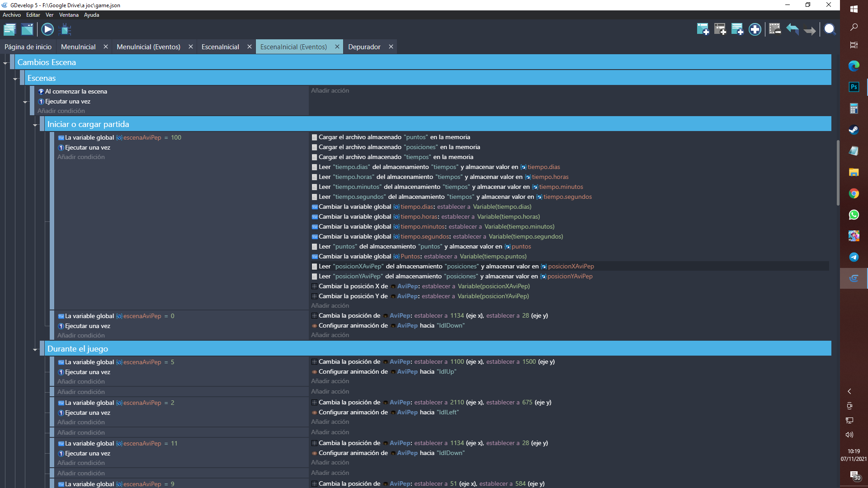Image resolution: width=868 pixels, height=488 pixels.
Task: Click the Preview play button
Action: [47, 30]
